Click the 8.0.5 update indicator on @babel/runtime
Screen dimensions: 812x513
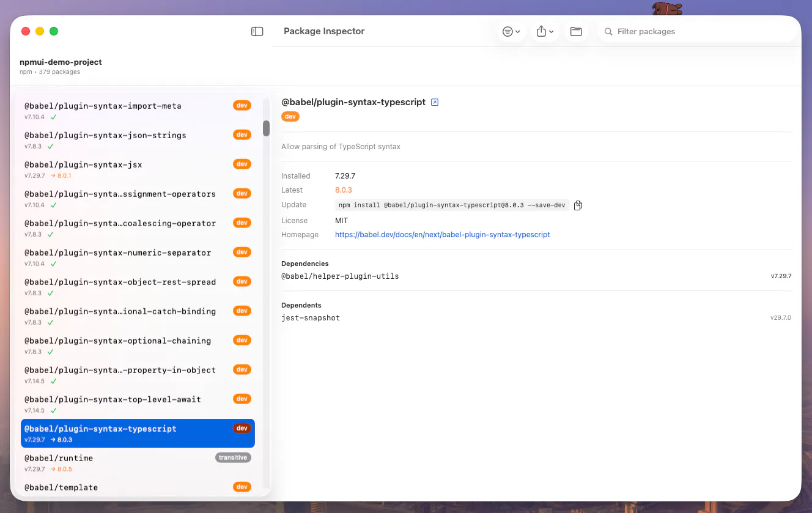point(61,469)
